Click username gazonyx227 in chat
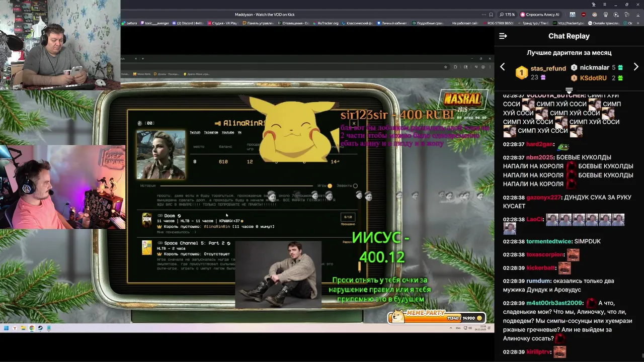The width and height of the screenshot is (644, 362). pos(543,198)
